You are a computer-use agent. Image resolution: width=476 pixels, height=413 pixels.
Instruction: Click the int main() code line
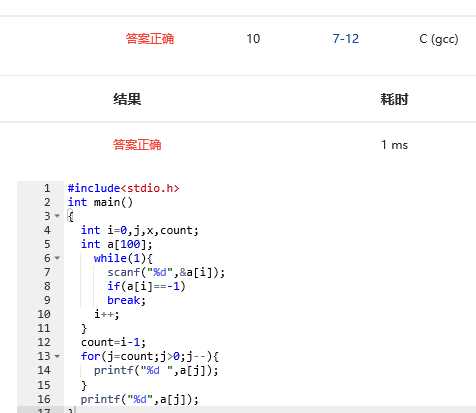[x=100, y=202]
